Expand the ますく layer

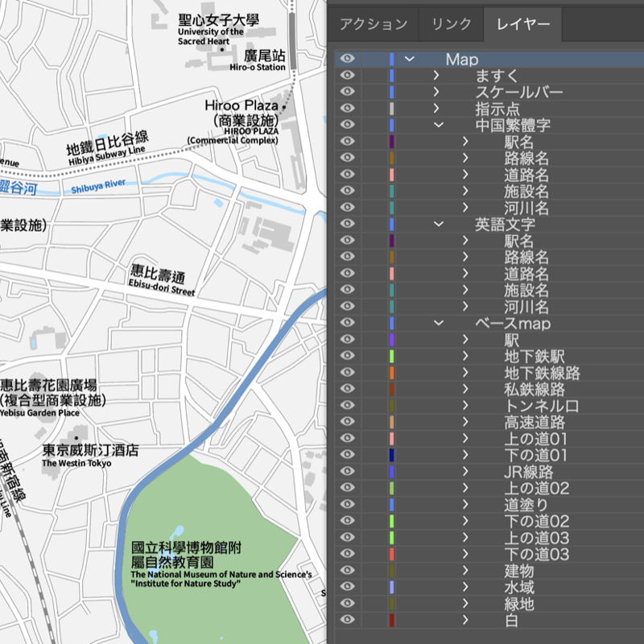pyautogui.click(x=436, y=75)
